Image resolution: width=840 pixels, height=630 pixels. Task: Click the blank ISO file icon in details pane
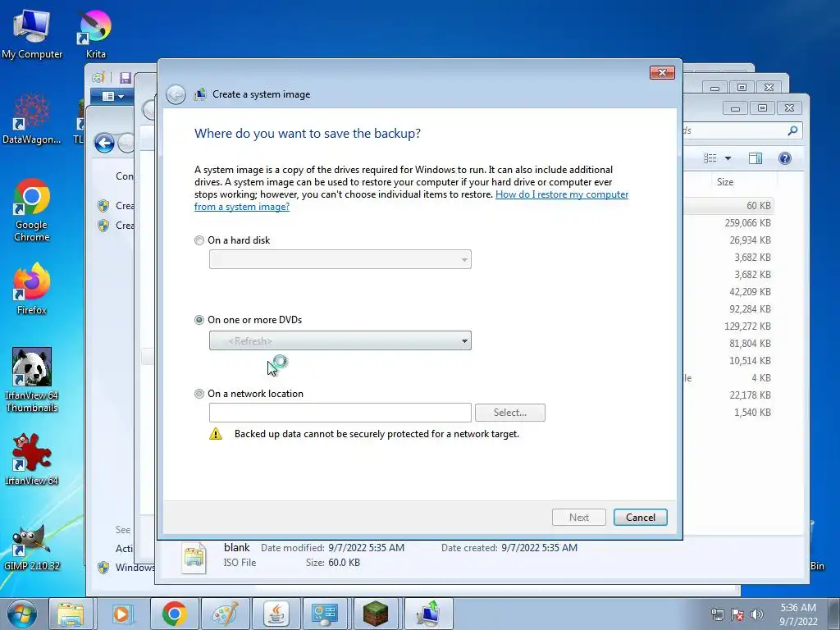[x=194, y=557]
